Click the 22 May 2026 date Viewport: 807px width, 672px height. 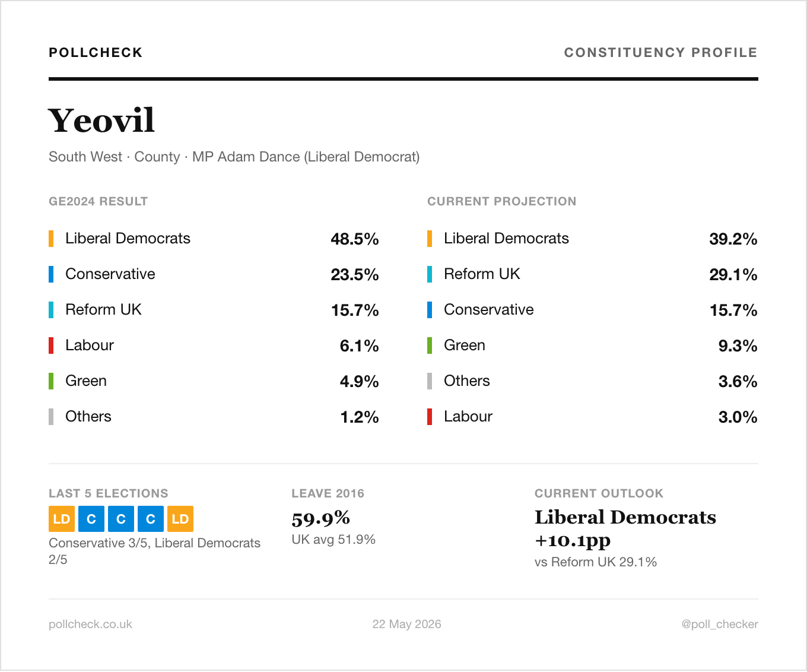coord(406,624)
